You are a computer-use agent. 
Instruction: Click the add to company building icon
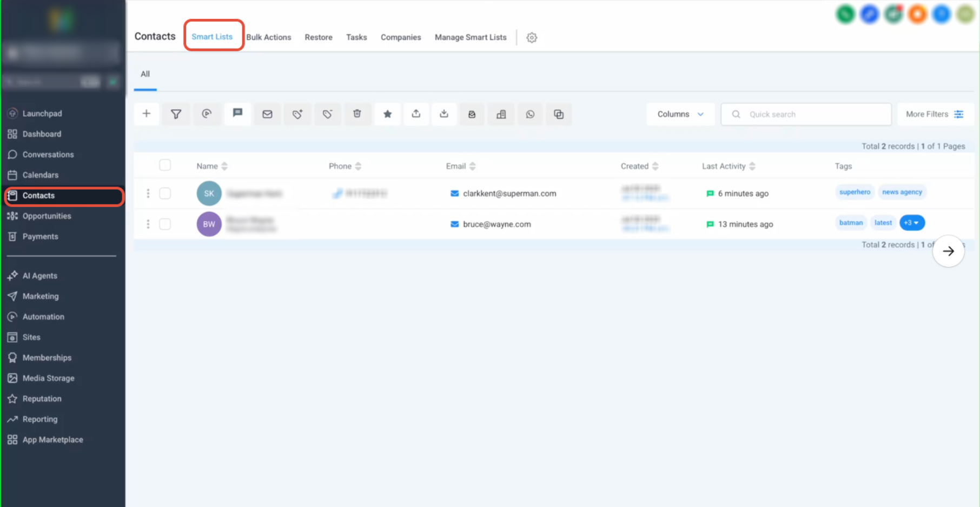[x=501, y=114]
